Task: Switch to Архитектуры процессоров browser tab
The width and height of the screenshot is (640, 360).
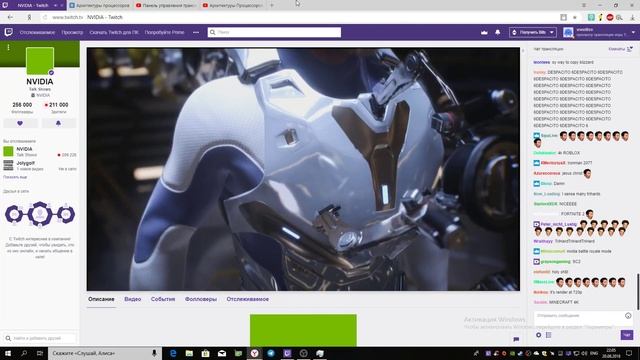Action: click(x=99, y=5)
